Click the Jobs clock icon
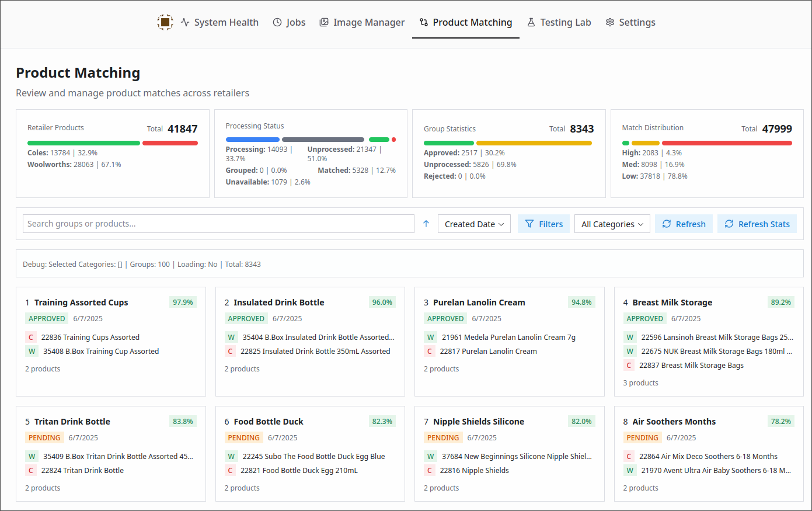This screenshot has width=812, height=511. pyautogui.click(x=277, y=22)
